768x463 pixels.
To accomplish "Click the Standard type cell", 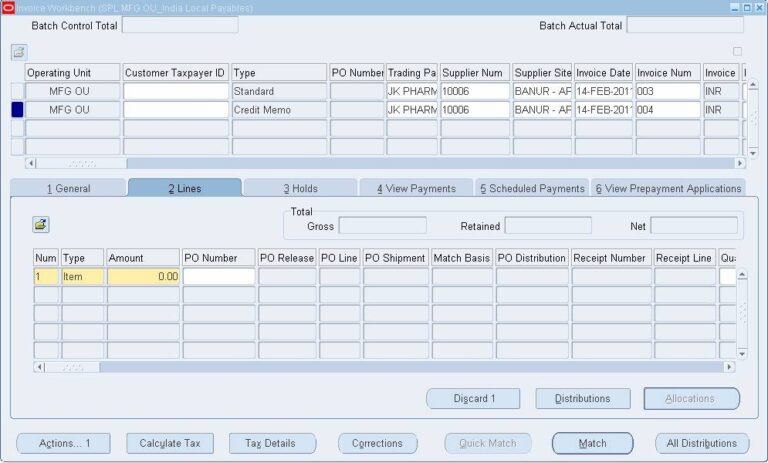I will click(279, 91).
